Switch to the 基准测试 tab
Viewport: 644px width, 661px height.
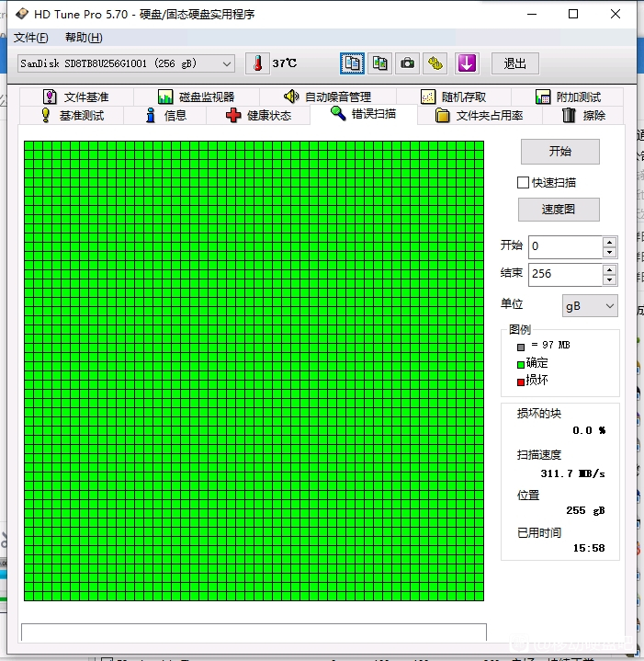pos(72,115)
